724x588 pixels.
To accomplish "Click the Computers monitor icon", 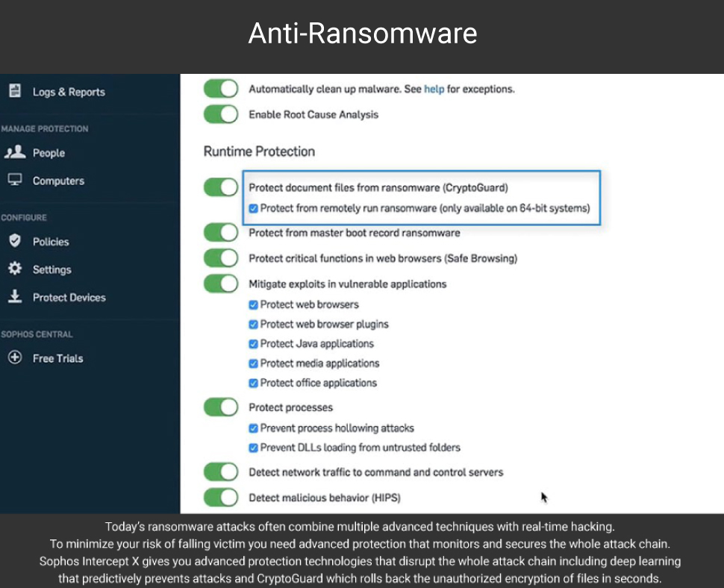I will tap(15, 180).
